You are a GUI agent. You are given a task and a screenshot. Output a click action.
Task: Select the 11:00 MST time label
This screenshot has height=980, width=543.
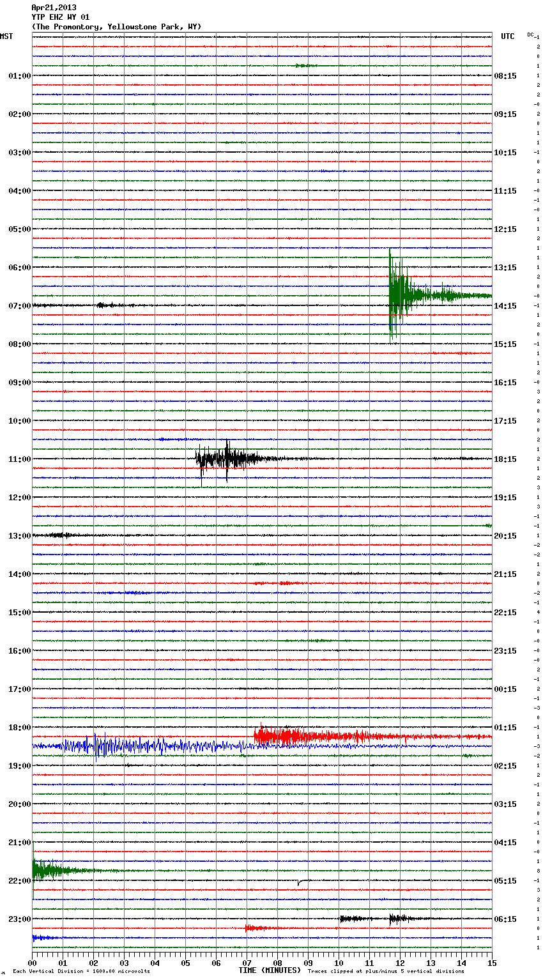[19, 459]
